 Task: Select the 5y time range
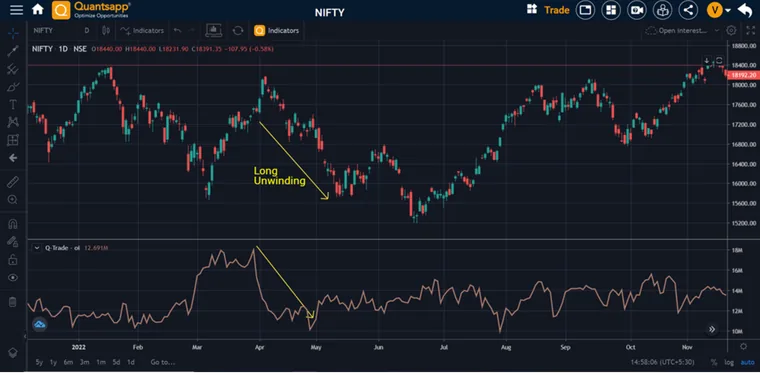39,362
